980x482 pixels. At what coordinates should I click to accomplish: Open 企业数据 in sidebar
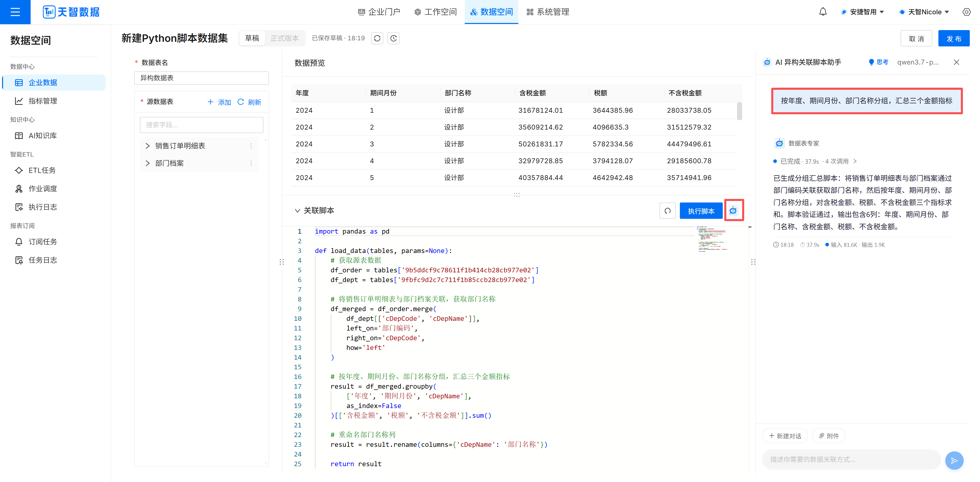pyautogui.click(x=54, y=82)
